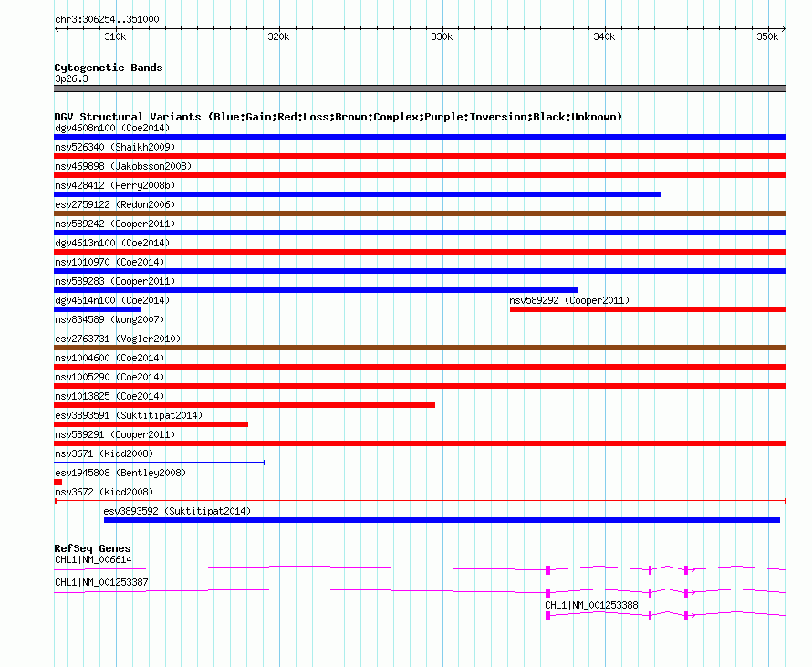Select the RefSeq Genes track title
The image size is (812, 667).
(x=92, y=548)
